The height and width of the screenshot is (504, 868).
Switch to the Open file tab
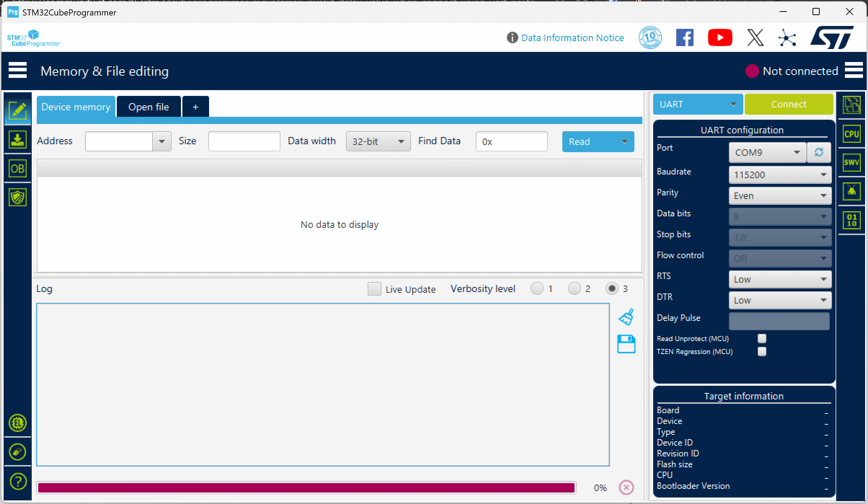click(149, 106)
